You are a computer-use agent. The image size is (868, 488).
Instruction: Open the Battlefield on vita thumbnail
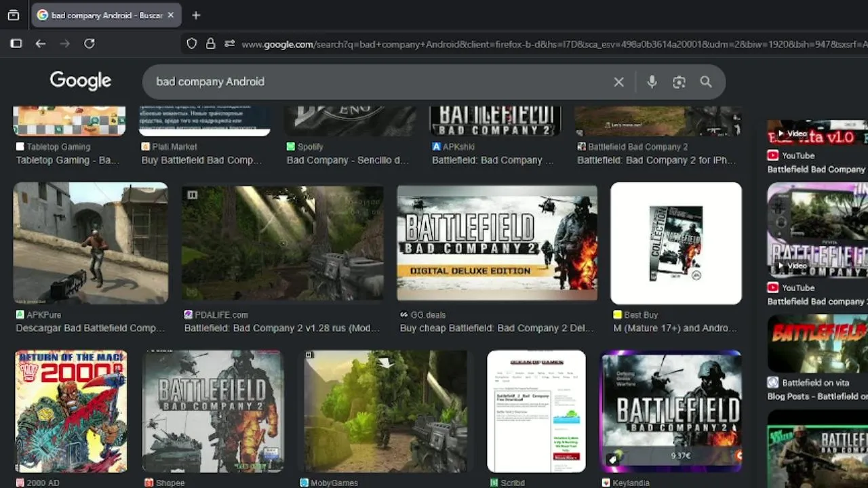point(817,343)
